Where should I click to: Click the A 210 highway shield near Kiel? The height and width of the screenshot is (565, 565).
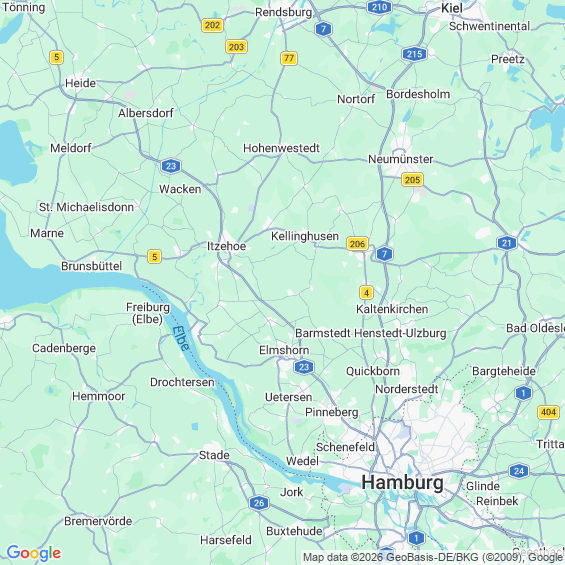379,7
